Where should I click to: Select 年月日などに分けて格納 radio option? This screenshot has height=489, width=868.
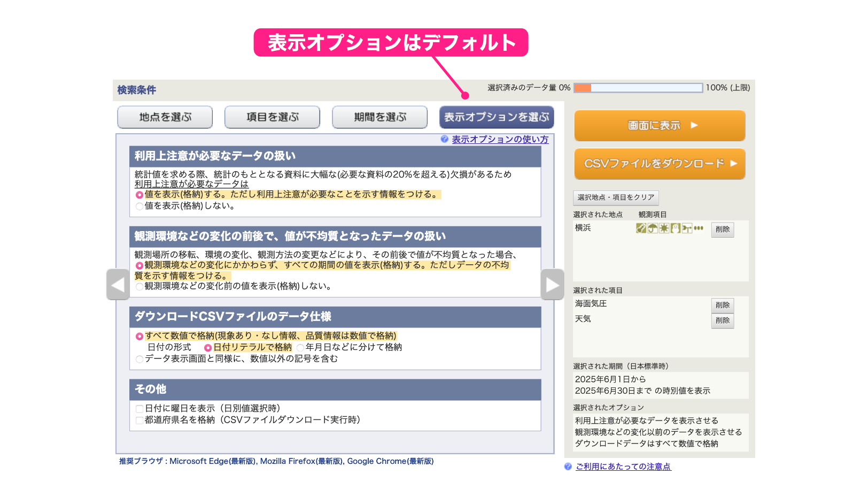pos(300,348)
